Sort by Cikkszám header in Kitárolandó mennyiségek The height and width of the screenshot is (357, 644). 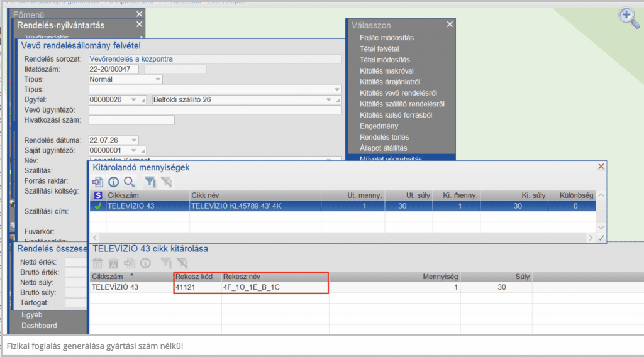click(x=148, y=195)
